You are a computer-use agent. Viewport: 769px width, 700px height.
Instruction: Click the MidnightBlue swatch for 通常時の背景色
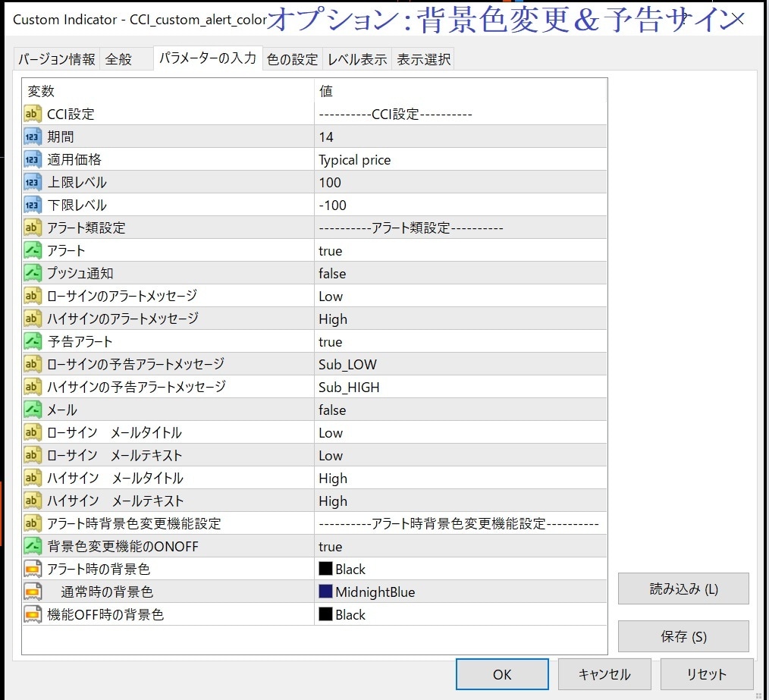(x=325, y=591)
